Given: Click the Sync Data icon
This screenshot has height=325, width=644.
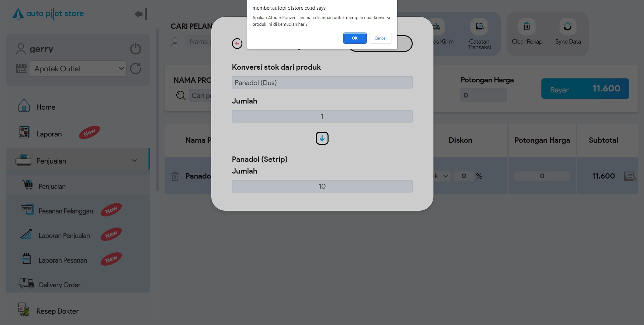Looking at the screenshot, I should (568, 27).
